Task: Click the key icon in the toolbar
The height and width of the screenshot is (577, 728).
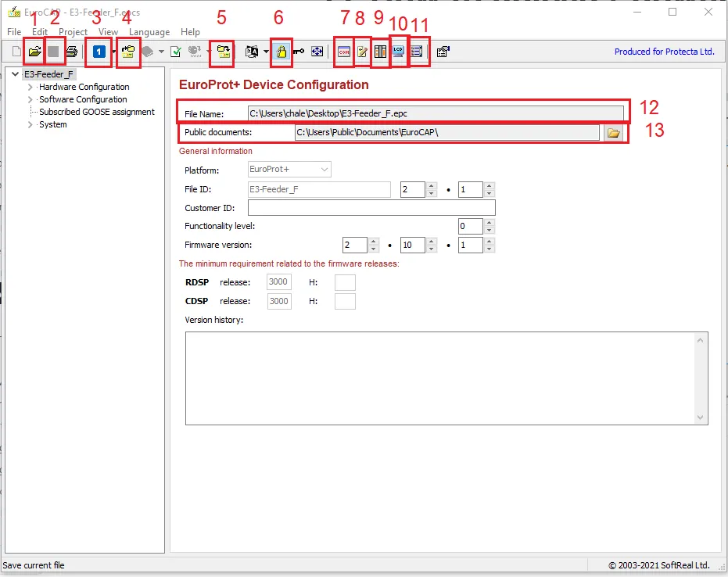Action: 299,52
